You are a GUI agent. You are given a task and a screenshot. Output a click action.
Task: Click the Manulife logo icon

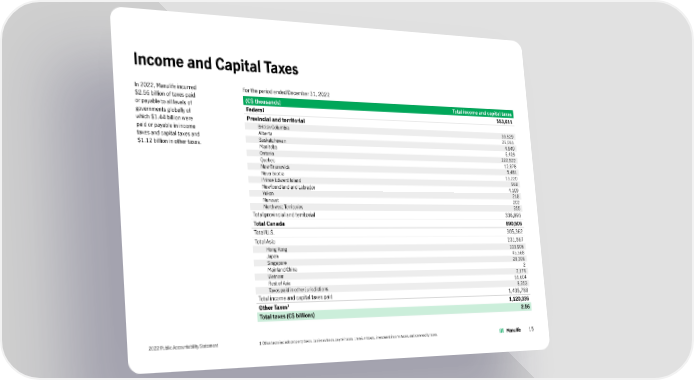(501, 330)
